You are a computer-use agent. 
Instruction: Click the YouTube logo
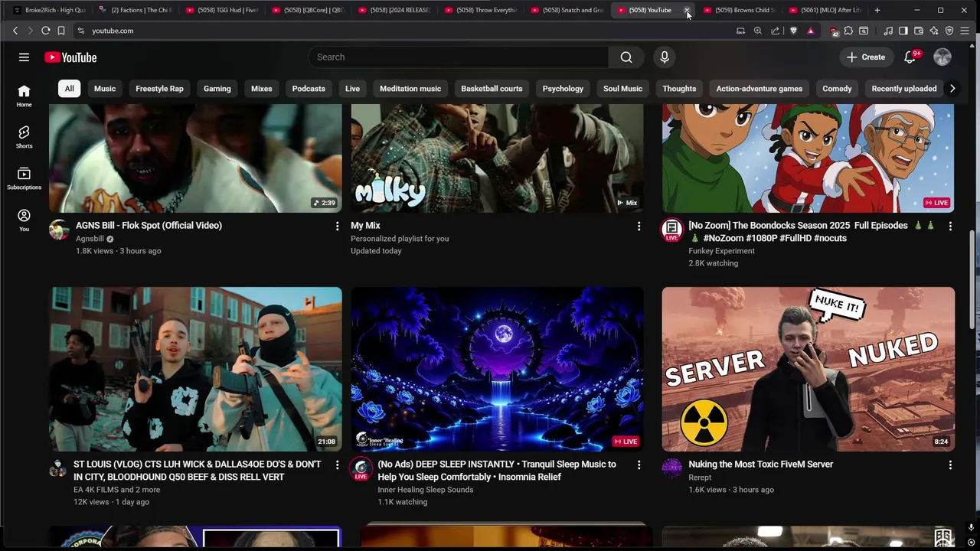pyautogui.click(x=70, y=57)
